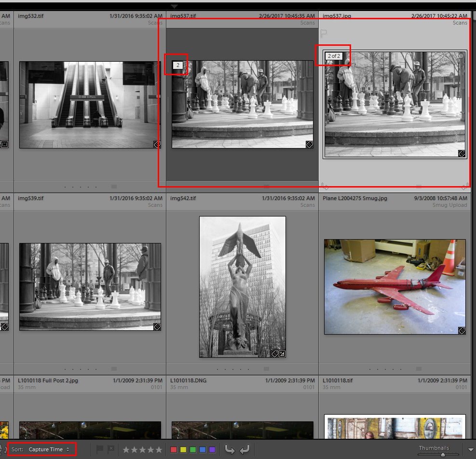Add img537.jpg to Quick Collection circle

click(x=461, y=56)
